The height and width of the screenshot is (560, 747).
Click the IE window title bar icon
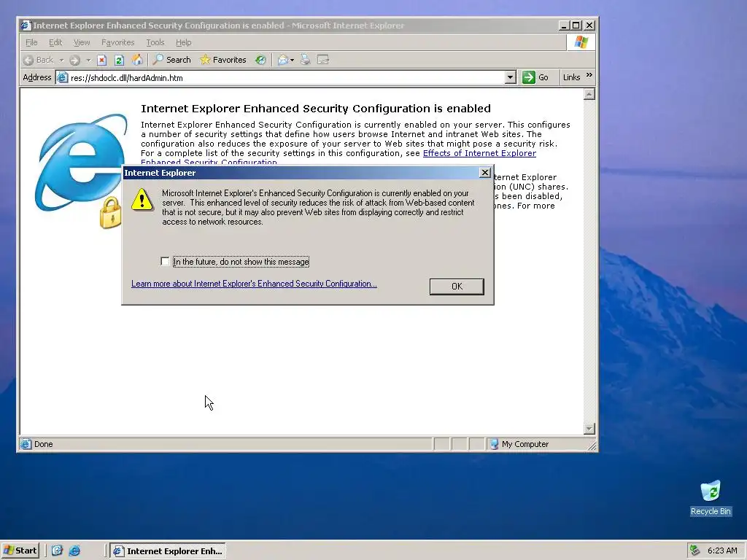26,26
